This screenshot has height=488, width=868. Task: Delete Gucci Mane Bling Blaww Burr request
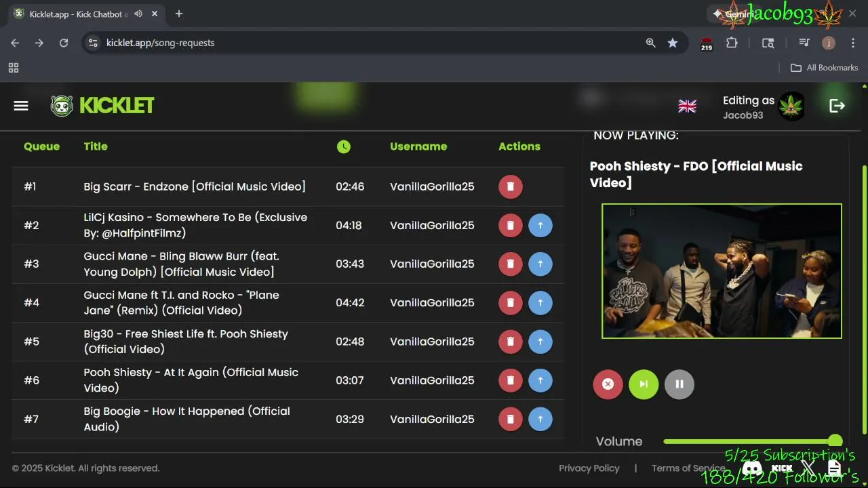click(x=511, y=264)
